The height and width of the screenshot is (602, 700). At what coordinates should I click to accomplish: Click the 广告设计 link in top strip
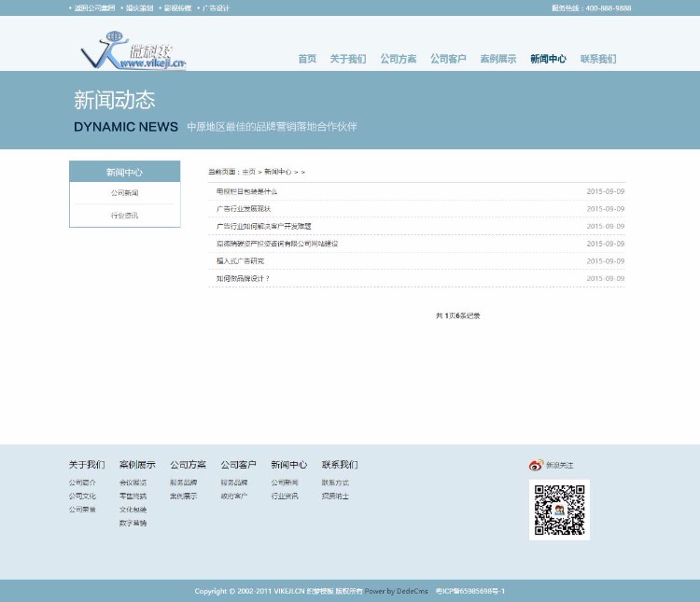pos(217,8)
